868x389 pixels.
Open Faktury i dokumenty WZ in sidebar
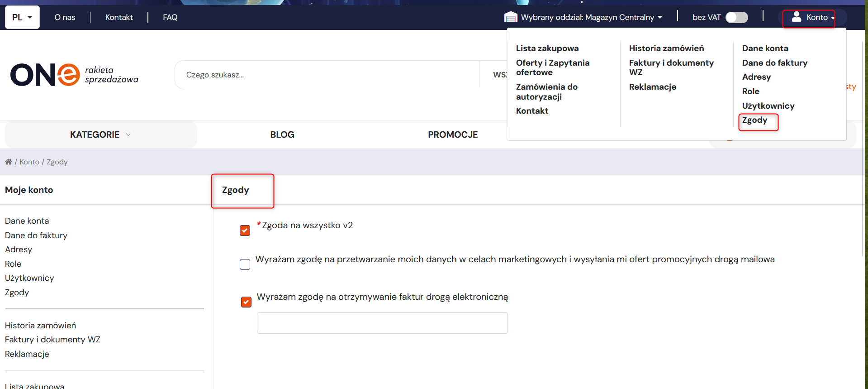point(52,340)
